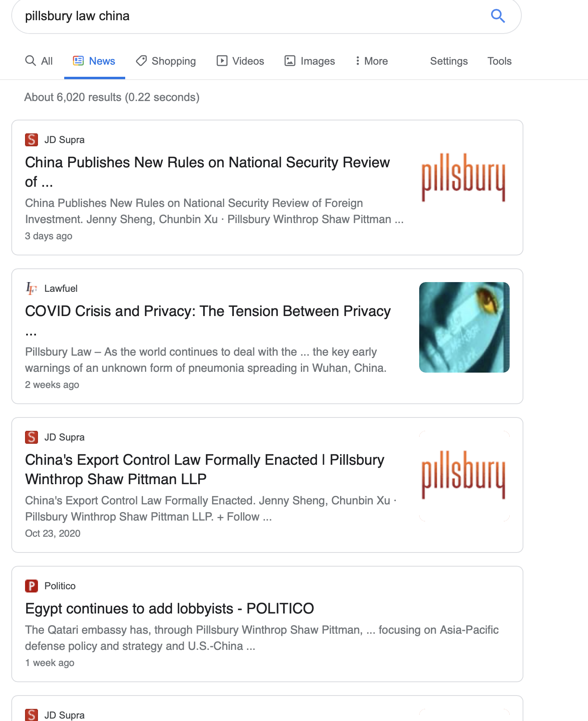Open COVID Crisis and Privacy article

click(x=208, y=321)
